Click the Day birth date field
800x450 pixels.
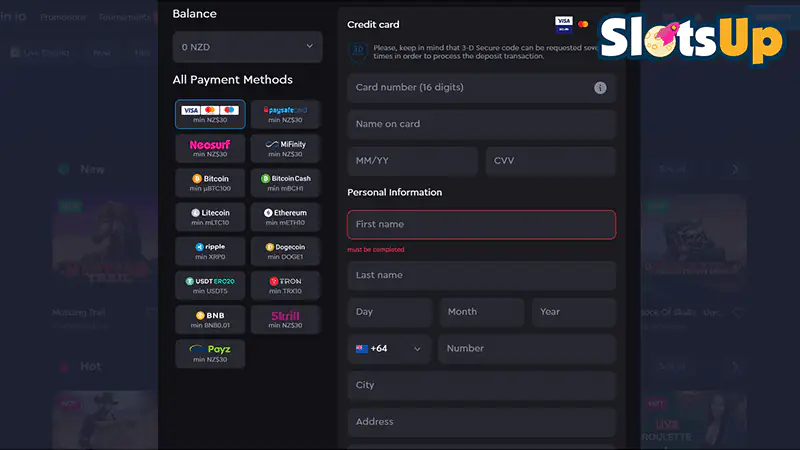tap(390, 312)
